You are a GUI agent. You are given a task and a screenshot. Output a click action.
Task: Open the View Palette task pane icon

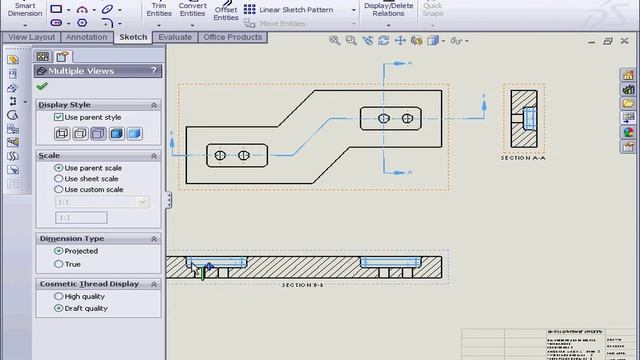[628, 118]
